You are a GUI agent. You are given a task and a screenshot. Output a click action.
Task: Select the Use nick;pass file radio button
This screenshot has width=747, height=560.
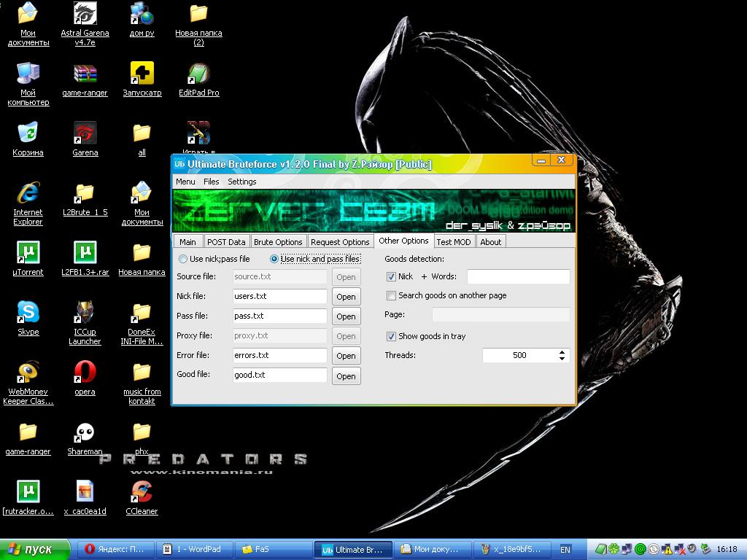coord(182,259)
